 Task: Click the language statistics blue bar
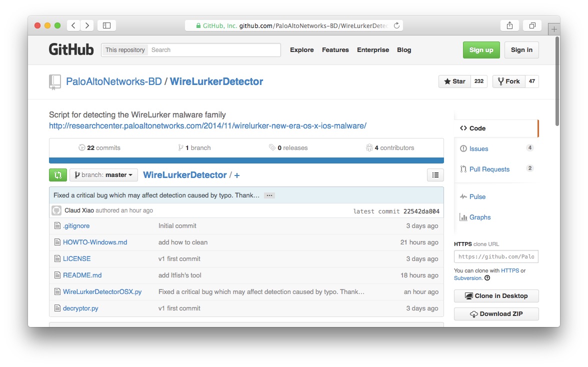point(246,160)
